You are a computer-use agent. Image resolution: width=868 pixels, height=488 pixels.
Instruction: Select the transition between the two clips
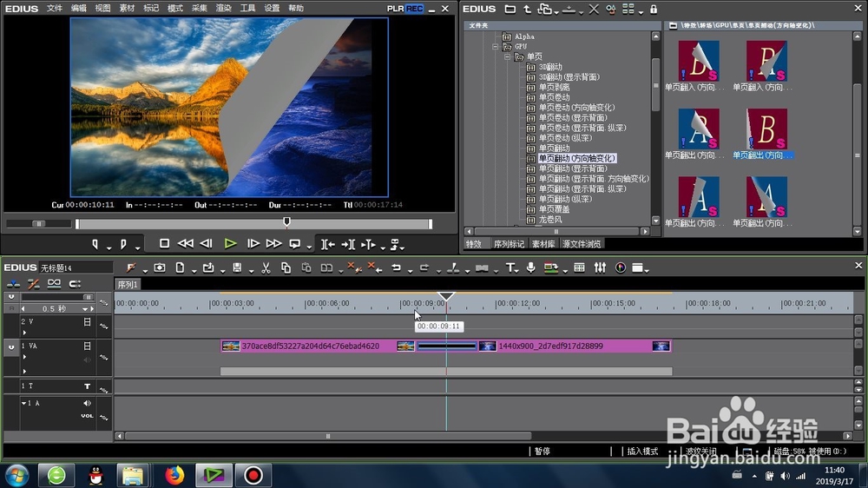[447, 346]
